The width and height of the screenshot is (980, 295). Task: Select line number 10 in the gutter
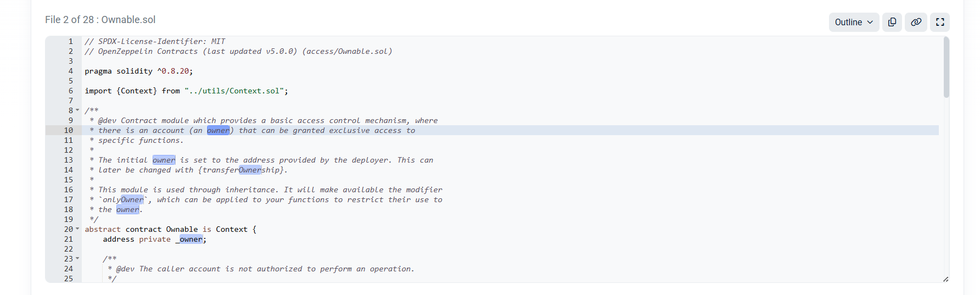pyautogui.click(x=68, y=130)
